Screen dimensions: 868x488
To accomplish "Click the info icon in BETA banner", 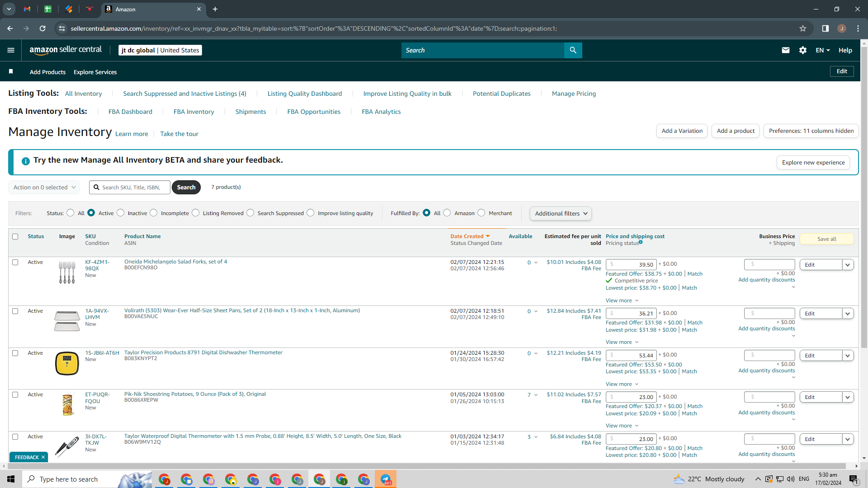I will 26,161.
